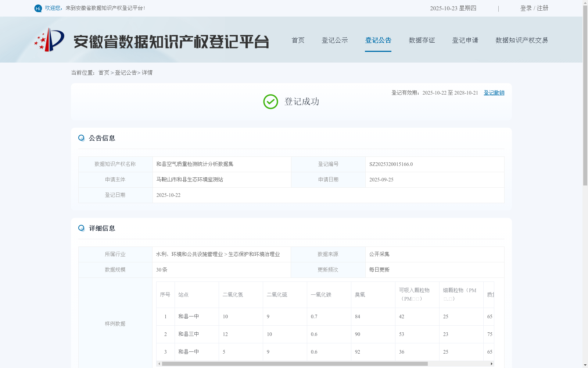588x368 pixels.
Task: Open the 登记公示 navigation tab
Action: (335, 40)
